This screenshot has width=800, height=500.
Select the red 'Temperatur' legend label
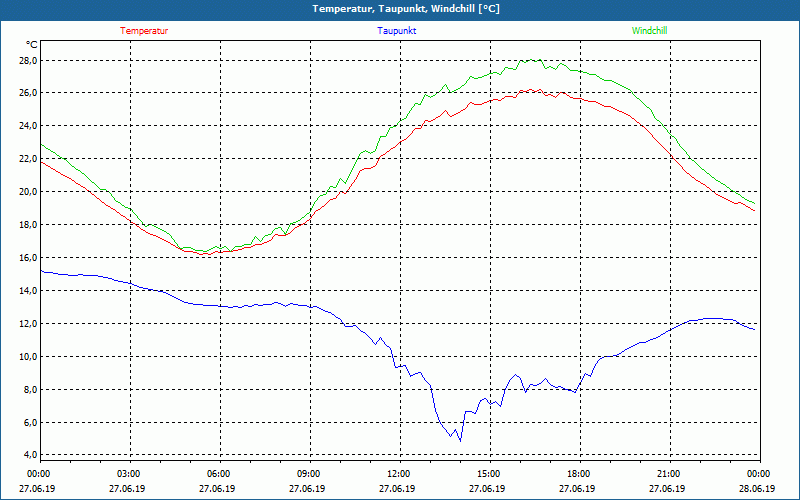(x=144, y=31)
